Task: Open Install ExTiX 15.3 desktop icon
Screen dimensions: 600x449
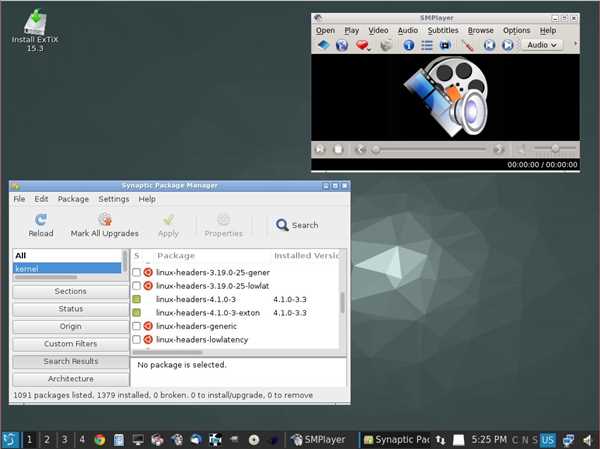Action: click(x=35, y=31)
